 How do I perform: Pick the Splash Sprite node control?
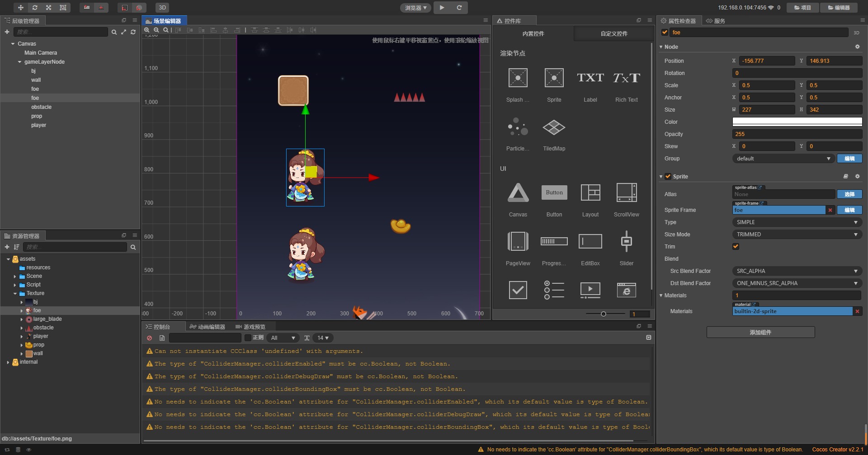coord(518,85)
